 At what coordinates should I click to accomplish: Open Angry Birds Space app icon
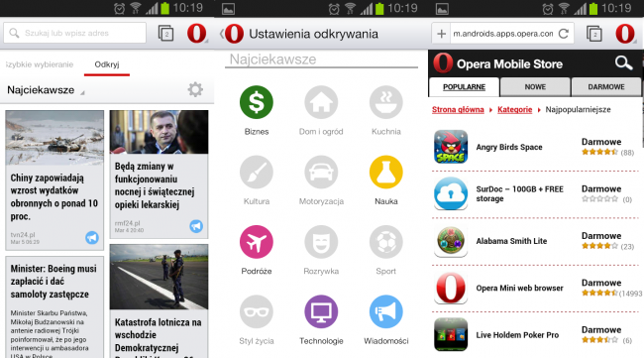pos(451,147)
